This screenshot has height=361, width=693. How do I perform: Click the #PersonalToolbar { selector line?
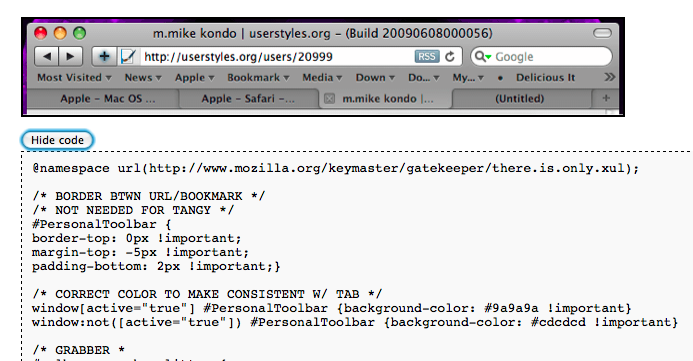coord(102,224)
